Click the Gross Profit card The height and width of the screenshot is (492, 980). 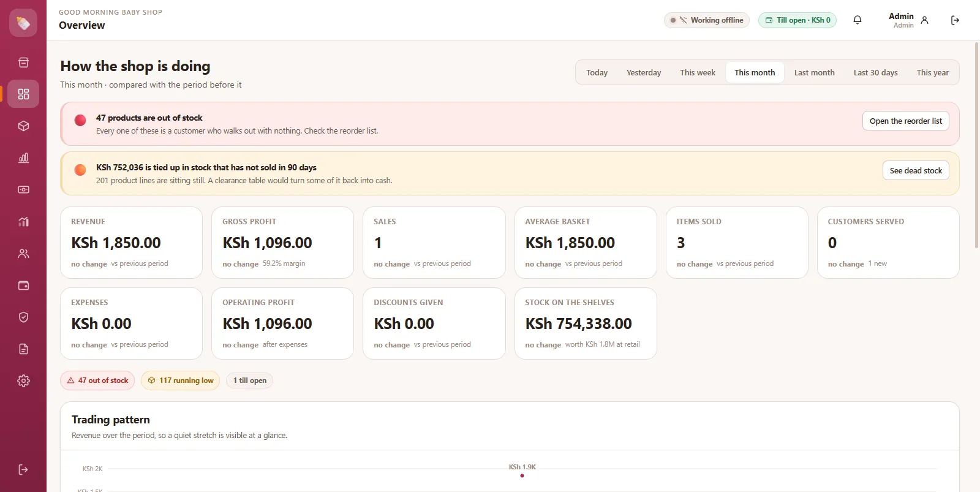(282, 243)
